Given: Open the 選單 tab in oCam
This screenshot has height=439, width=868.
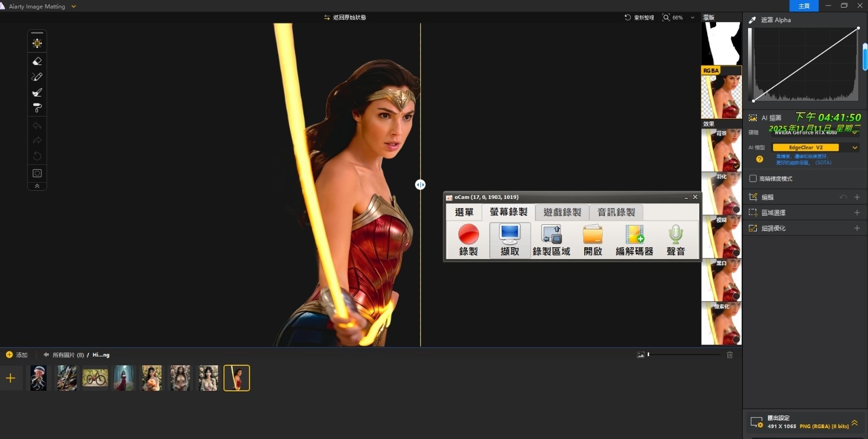Looking at the screenshot, I should pyautogui.click(x=464, y=212).
